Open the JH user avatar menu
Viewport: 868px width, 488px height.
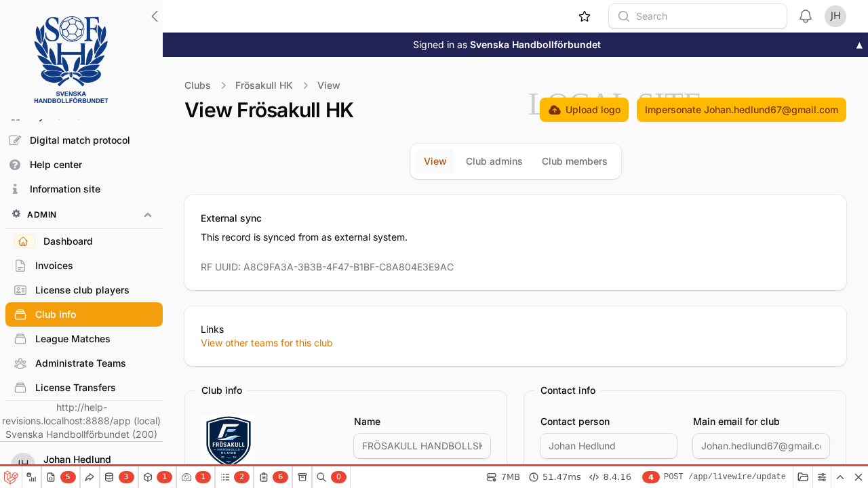click(835, 16)
